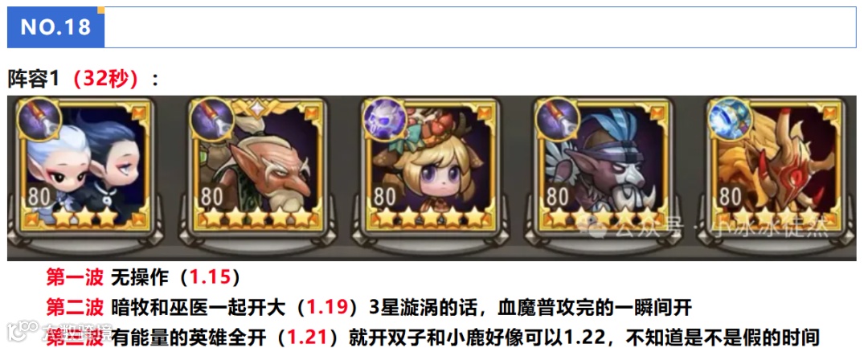Image resolution: width=868 pixels, height=348 pixels.
Task: Click the staff badge on troll card
Action: point(559,120)
